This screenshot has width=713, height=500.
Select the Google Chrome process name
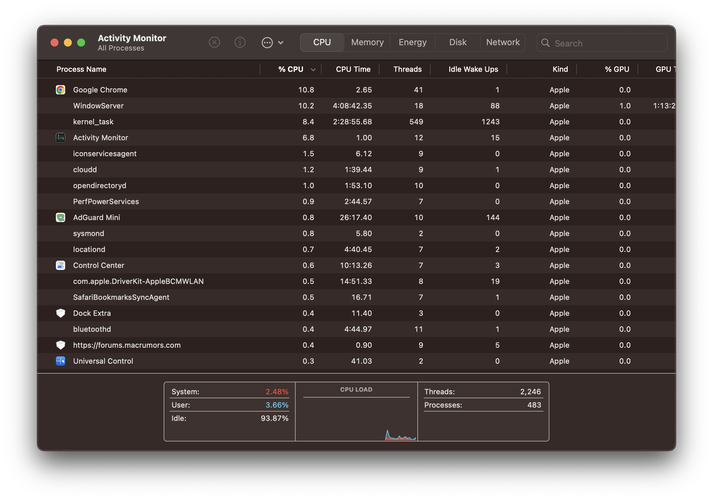tap(100, 90)
